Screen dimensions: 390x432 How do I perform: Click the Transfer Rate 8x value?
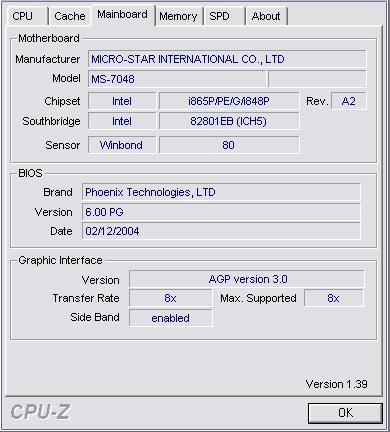pyautogui.click(x=170, y=298)
